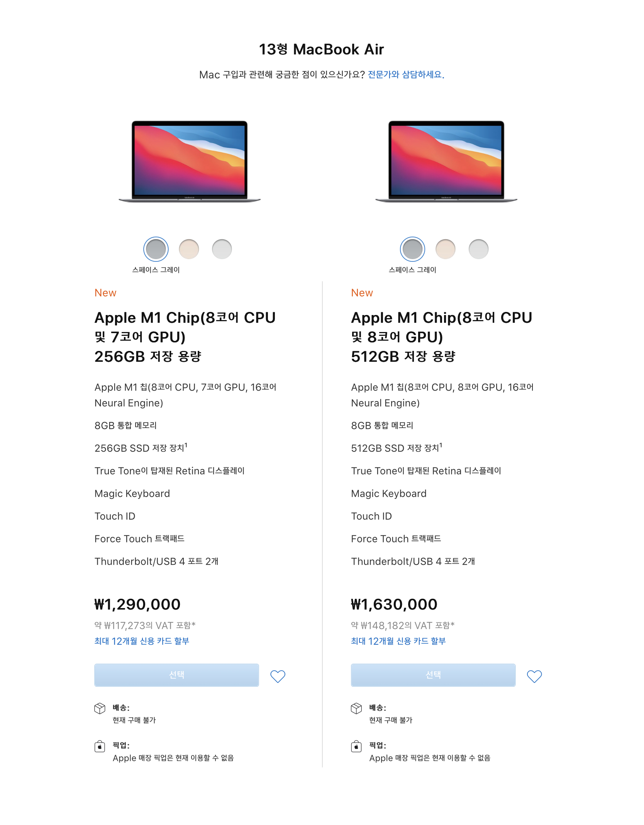The image size is (644, 825).
Task: Click 선택 button for the ₩1,290,000 model
Action: 176,675
